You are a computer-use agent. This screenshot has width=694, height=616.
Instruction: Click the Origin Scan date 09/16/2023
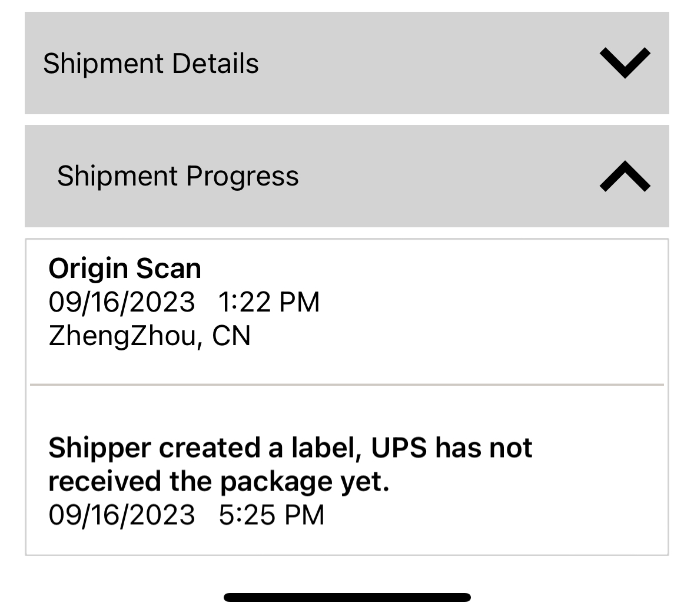122,302
